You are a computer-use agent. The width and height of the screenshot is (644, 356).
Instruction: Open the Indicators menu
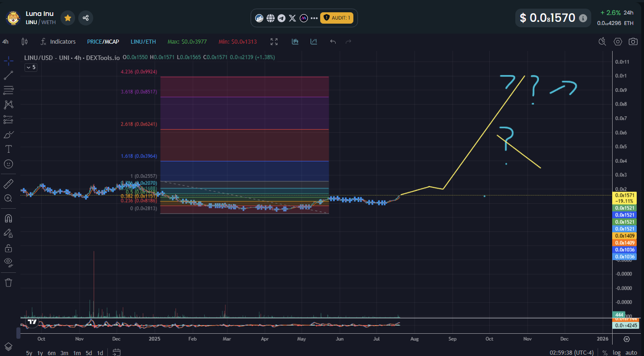[58, 41]
